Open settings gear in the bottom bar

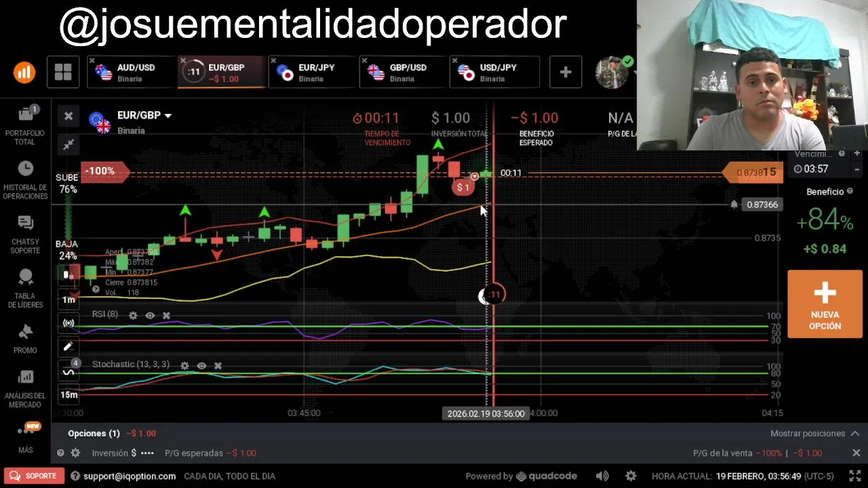click(x=631, y=476)
